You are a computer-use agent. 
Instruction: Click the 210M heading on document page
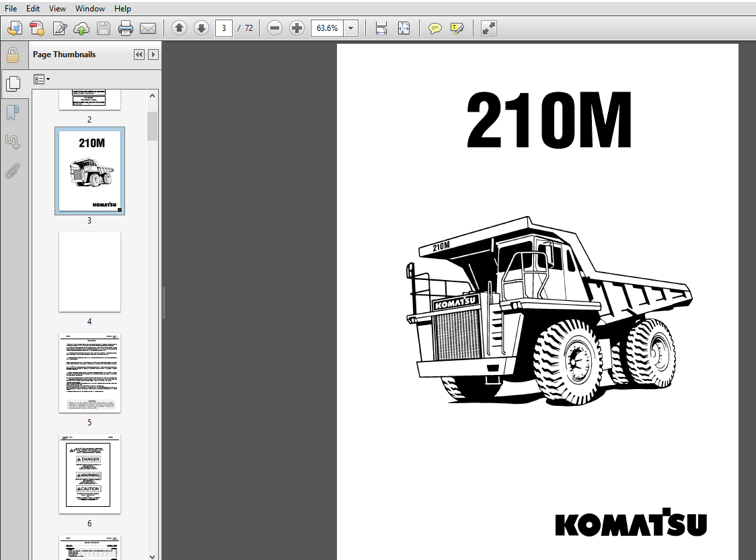tap(549, 120)
